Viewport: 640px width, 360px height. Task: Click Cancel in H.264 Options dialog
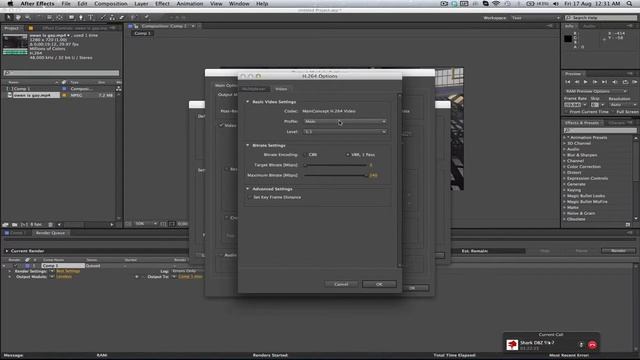(341, 284)
